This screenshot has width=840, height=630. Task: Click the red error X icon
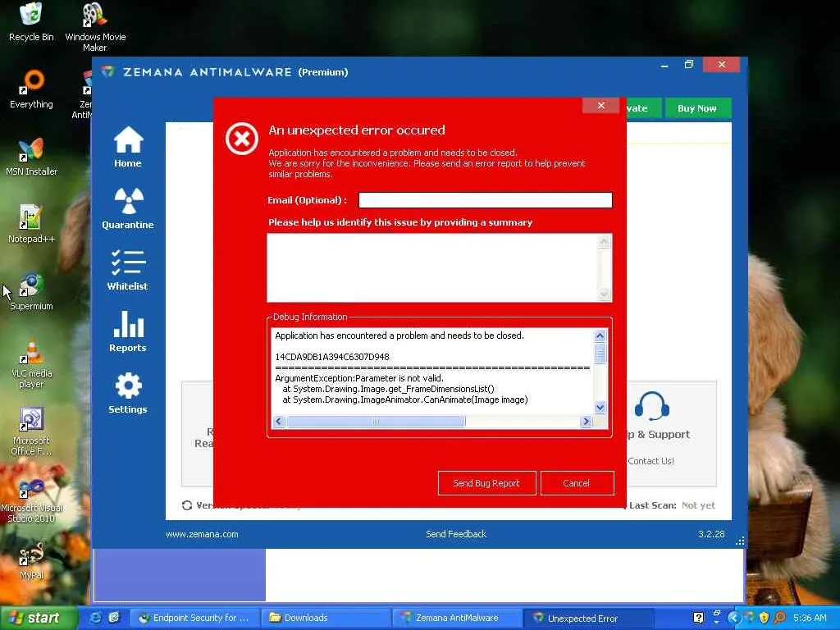click(242, 139)
